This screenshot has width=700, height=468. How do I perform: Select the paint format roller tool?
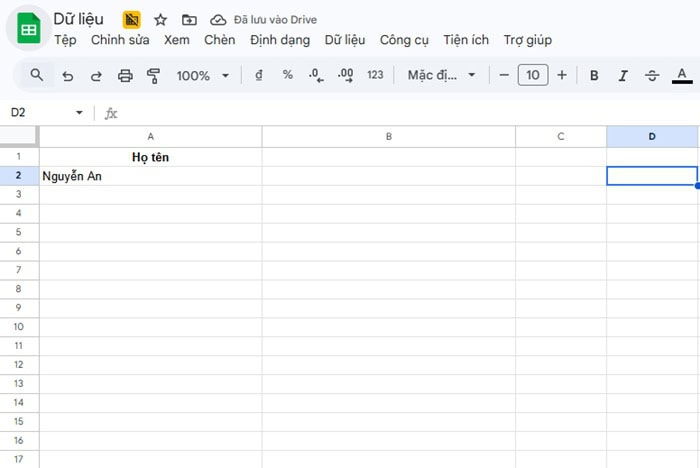point(154,76)
